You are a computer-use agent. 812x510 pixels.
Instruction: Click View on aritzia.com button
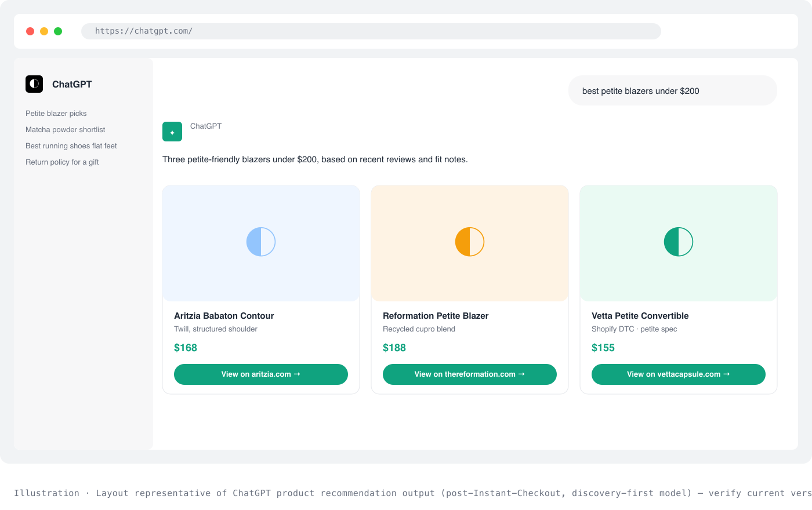point(261,374)
